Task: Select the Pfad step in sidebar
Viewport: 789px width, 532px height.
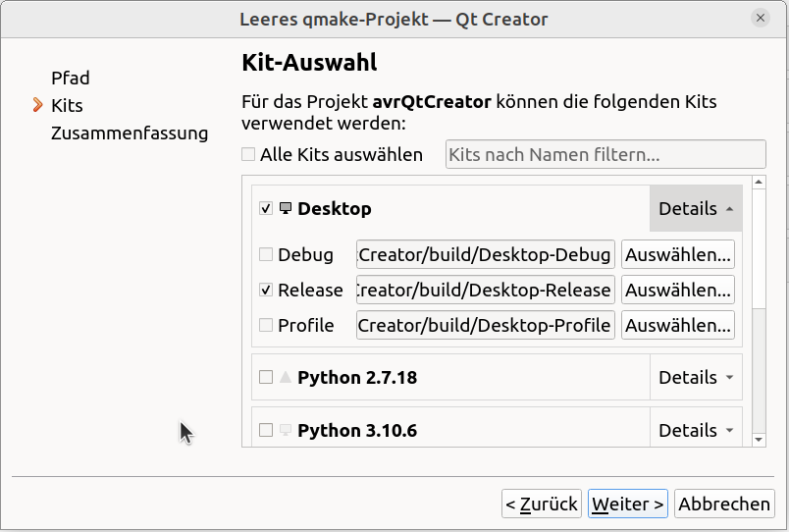Action: click(71, 78)
